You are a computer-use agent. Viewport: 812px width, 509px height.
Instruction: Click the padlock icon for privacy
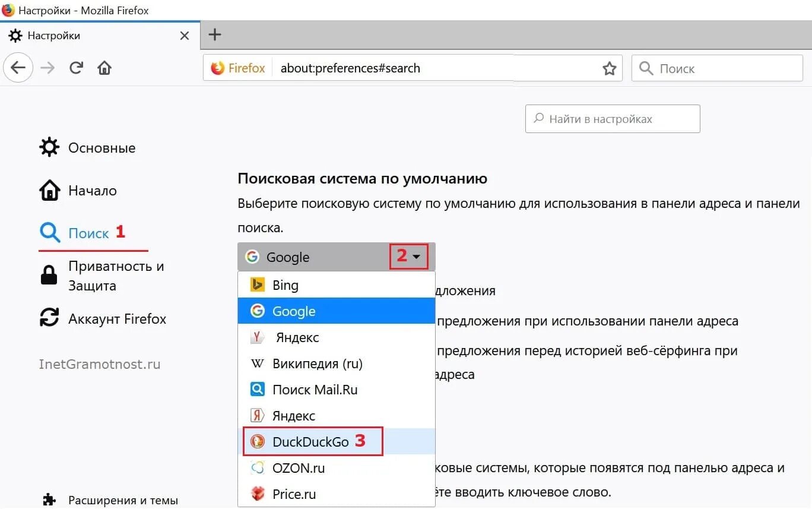[x=49, y=274]
